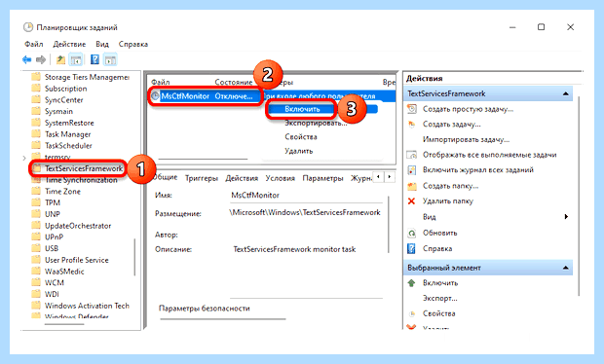The image size is (604, 364).
Task: Choose Экспортировать in the context menu
Action: click(316, 124)
